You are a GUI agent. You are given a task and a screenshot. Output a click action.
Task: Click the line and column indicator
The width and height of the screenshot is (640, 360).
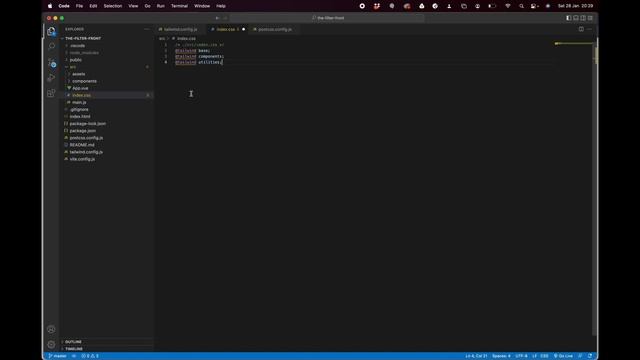click(x=476, y=356)
